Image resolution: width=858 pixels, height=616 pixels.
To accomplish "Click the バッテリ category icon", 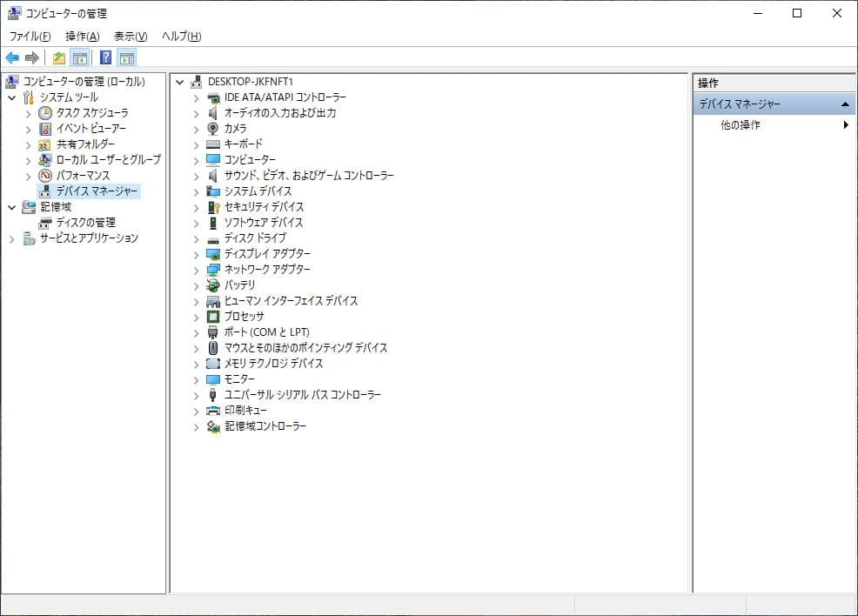I will click(211, 285).
